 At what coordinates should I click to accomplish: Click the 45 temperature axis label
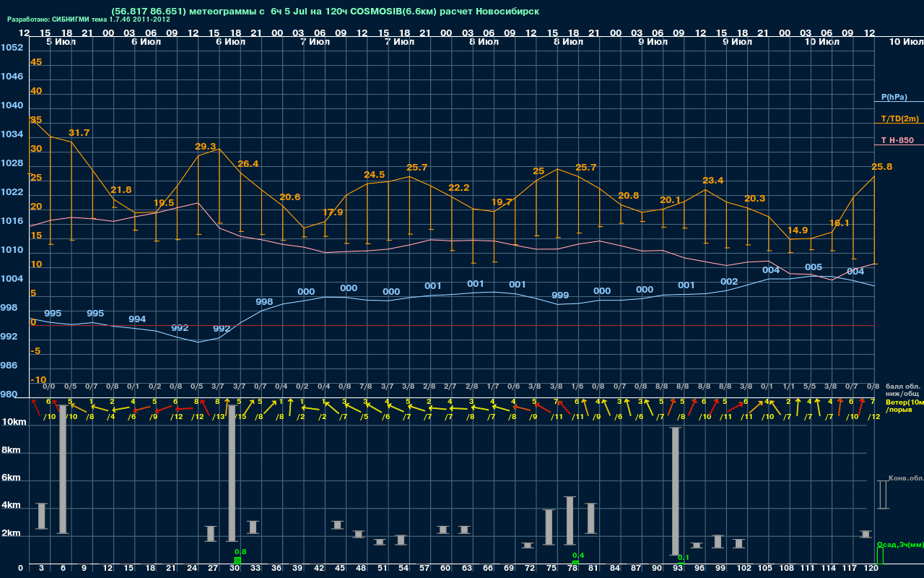tap(36, 62)
